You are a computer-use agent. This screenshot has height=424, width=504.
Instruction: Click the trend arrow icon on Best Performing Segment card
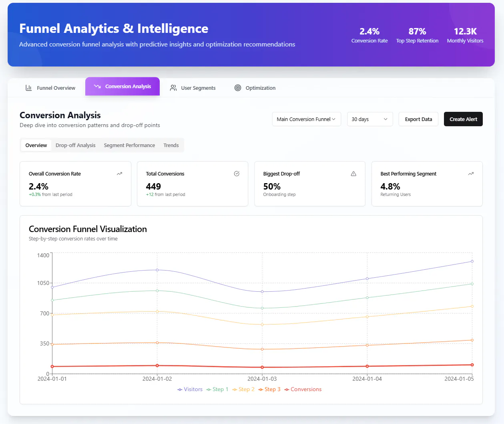click(x=471, y=174)
